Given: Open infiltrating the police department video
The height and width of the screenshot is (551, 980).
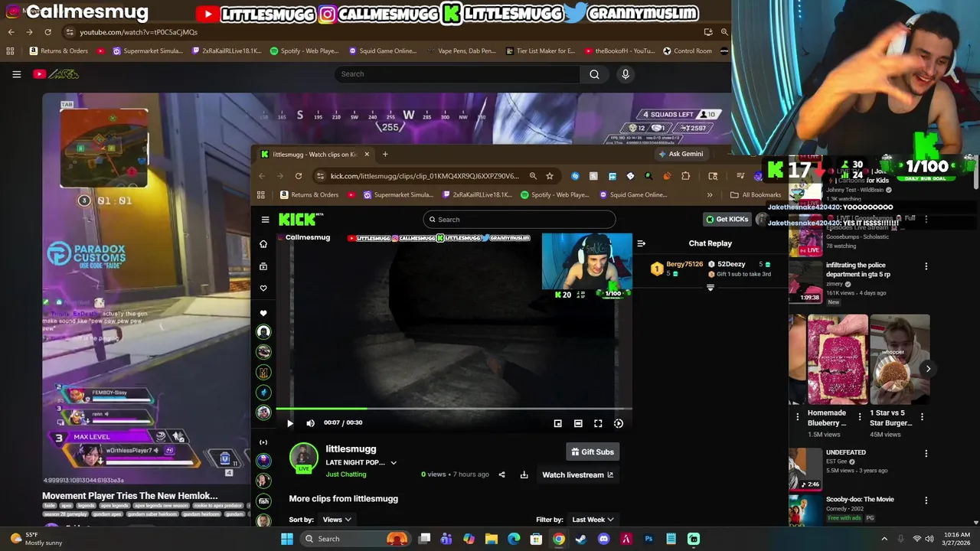Looking at the screenshot, I should click(x=857, y=269).
